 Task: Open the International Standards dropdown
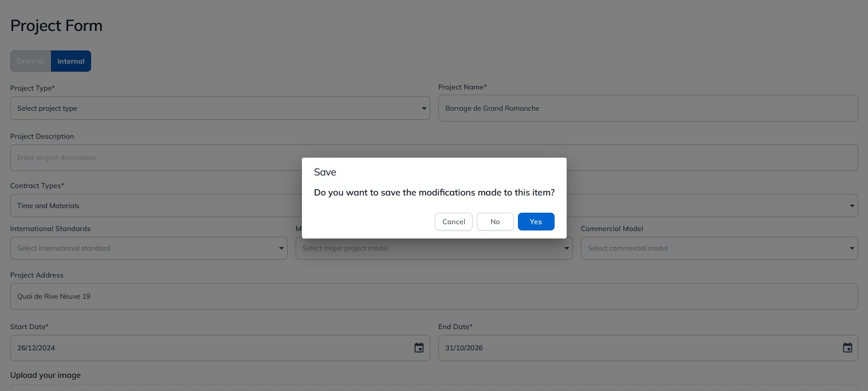click(149, 248)
